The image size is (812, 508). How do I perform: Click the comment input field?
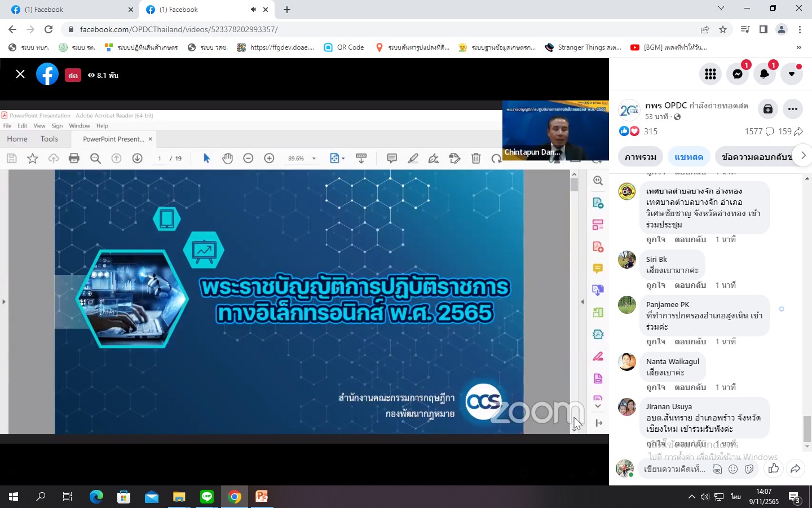pyautogui.click(x=674, y=469)
